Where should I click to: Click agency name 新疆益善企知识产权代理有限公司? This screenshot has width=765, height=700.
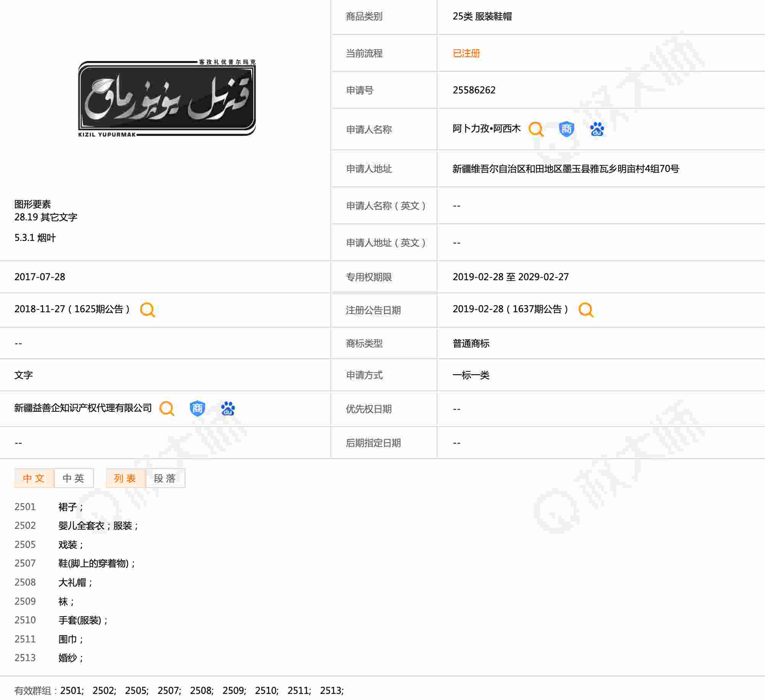click(x=83, y=408)
